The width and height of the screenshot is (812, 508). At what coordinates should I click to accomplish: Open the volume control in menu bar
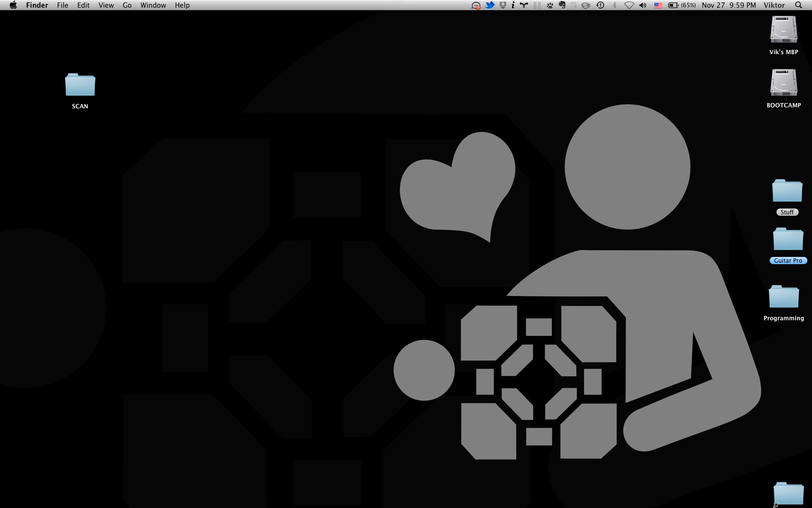[643, 5]
